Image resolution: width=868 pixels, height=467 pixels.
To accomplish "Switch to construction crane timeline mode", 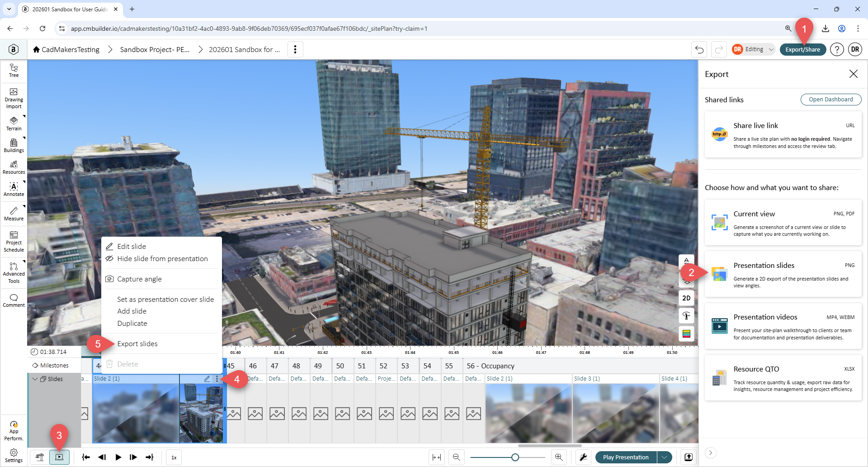I will [40, 457].
